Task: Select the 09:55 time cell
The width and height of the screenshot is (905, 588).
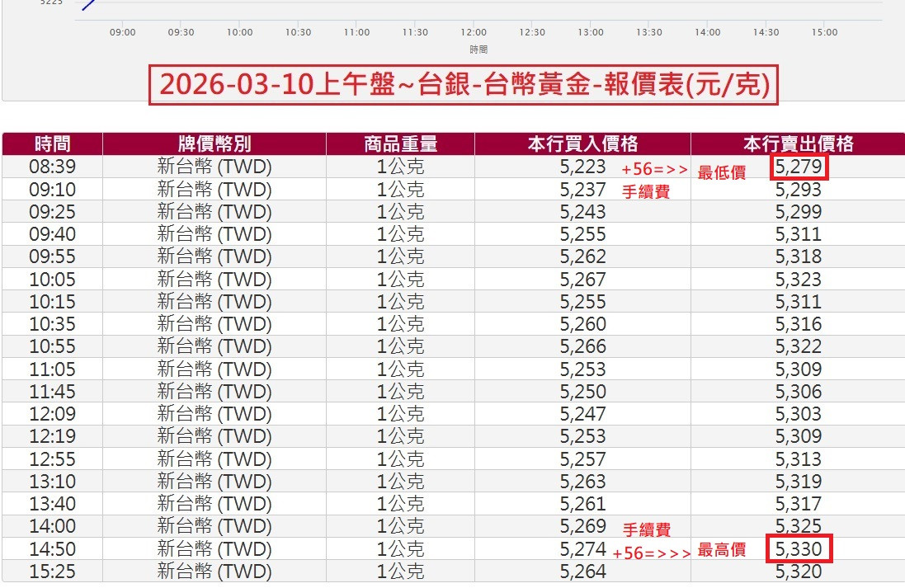Action: point(53,256)
